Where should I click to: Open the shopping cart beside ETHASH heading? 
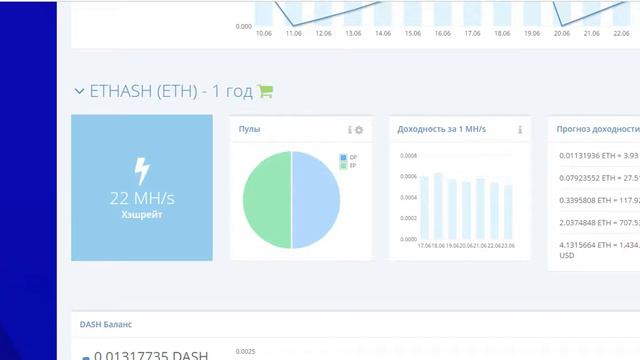click(x=265, y=91)
